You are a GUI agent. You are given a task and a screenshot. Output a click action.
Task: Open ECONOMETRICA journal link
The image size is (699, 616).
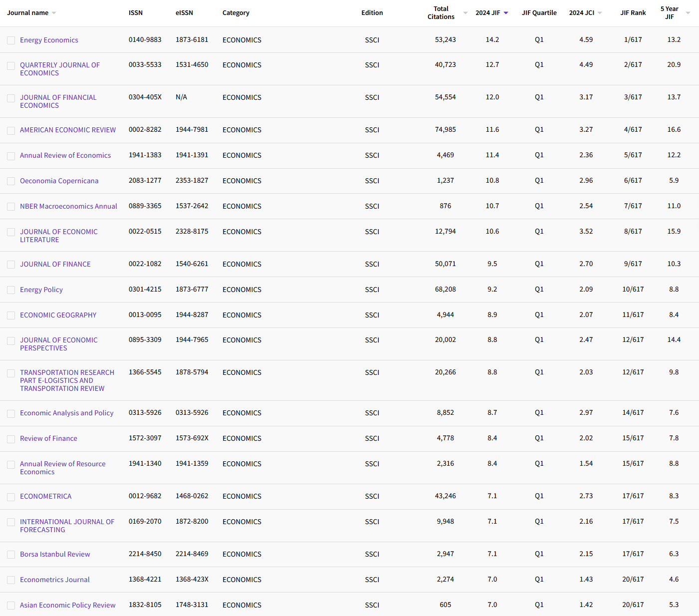tap(46, 496)
